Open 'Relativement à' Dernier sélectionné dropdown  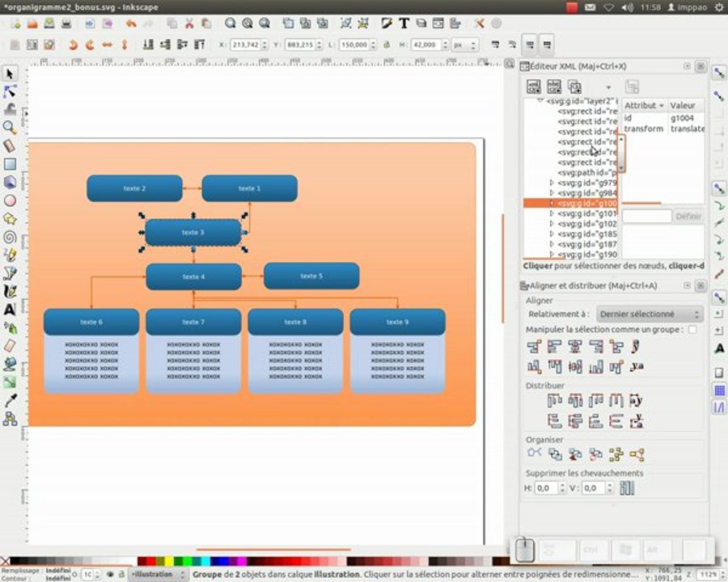[650, 314]
